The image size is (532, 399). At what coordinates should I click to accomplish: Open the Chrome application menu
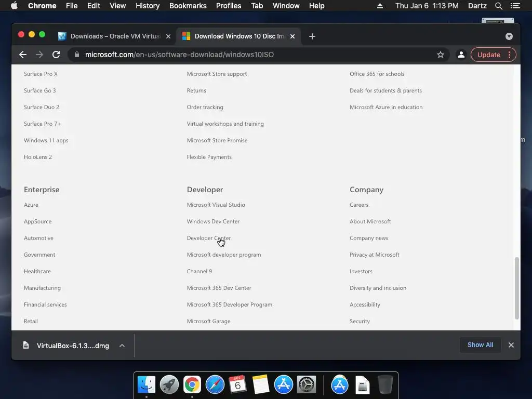pos(42,6)
